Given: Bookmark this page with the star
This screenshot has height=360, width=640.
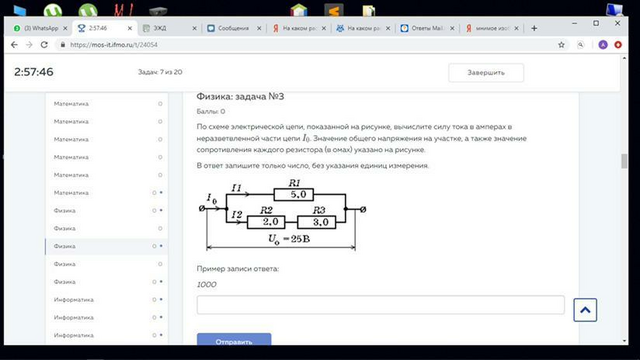Looking at the screenshot, I should [561, 44].
